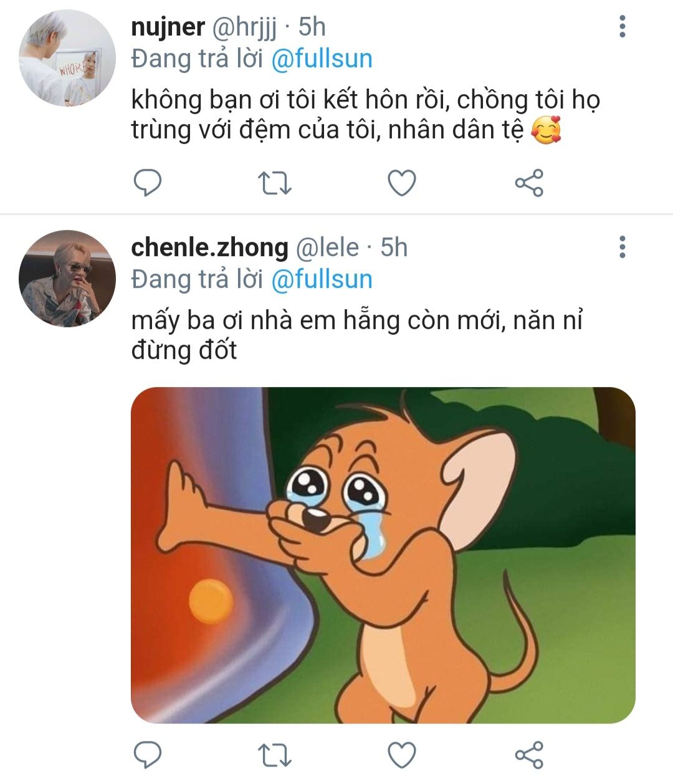Open the crying Jerry mouse image

(x=383, y=555)
